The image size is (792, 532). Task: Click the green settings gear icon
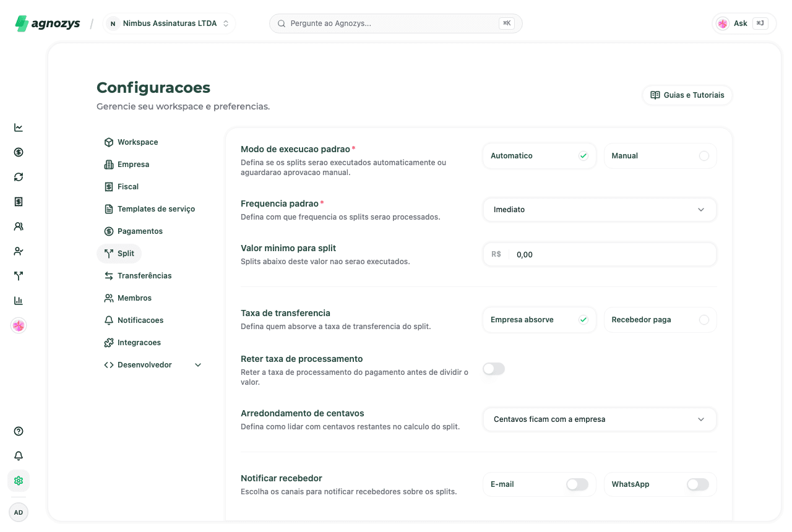[19, 481]
